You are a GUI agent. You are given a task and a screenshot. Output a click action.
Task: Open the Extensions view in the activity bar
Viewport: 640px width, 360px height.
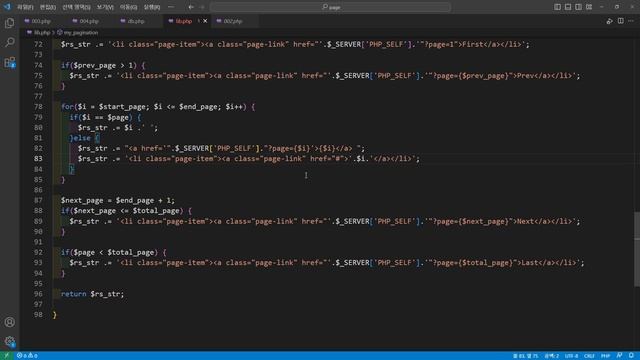(x=9, y=62)
